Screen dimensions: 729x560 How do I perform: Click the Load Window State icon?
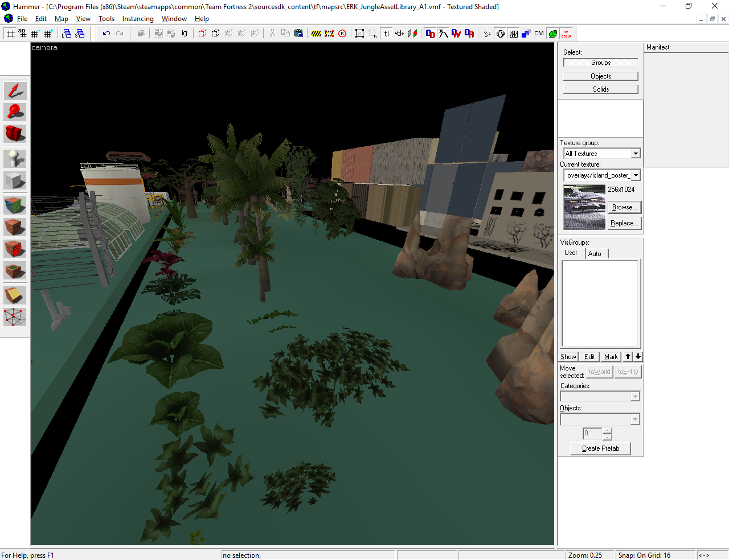coord(67,34)
